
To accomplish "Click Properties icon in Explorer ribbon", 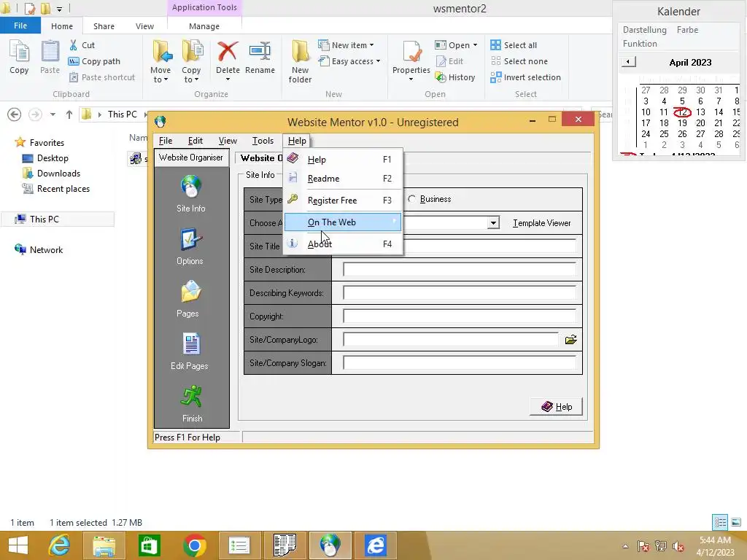I will point(411,52).
